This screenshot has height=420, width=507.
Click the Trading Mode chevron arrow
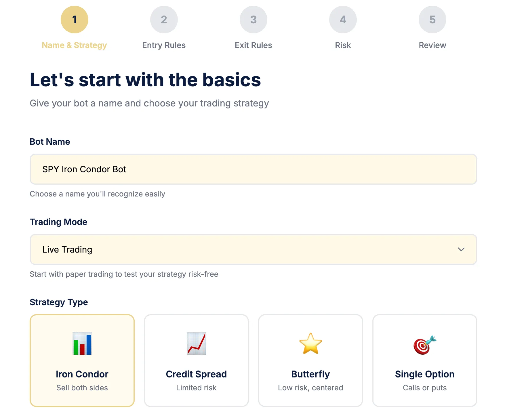pos(461,249)
